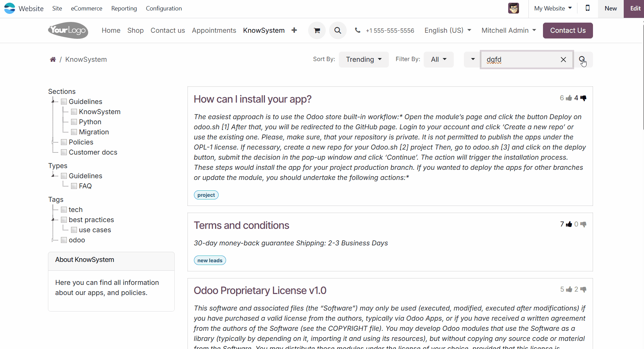Clear the search text with X icon
The width and height of the screenshot is (644, 349).
point(563,59)
